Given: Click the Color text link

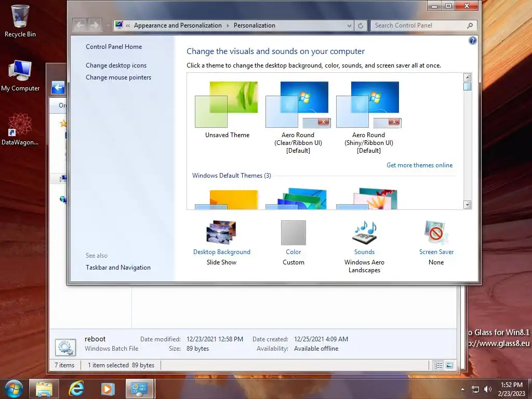Looking at the screenshot, I should point(294,252).
